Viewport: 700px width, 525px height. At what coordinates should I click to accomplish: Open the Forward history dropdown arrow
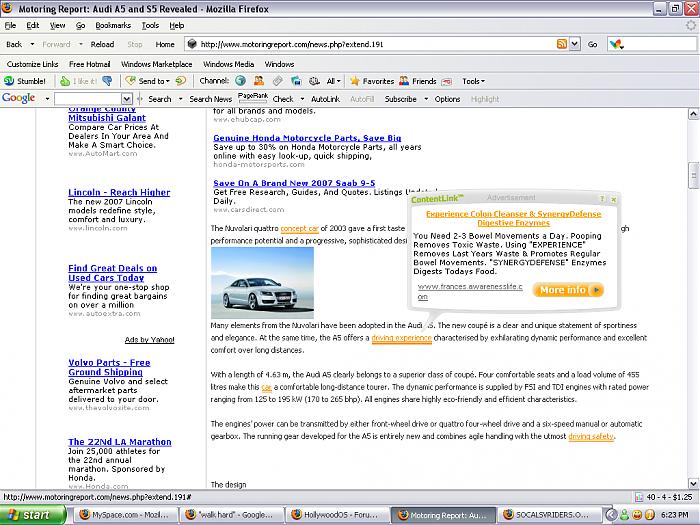(80, 44)
